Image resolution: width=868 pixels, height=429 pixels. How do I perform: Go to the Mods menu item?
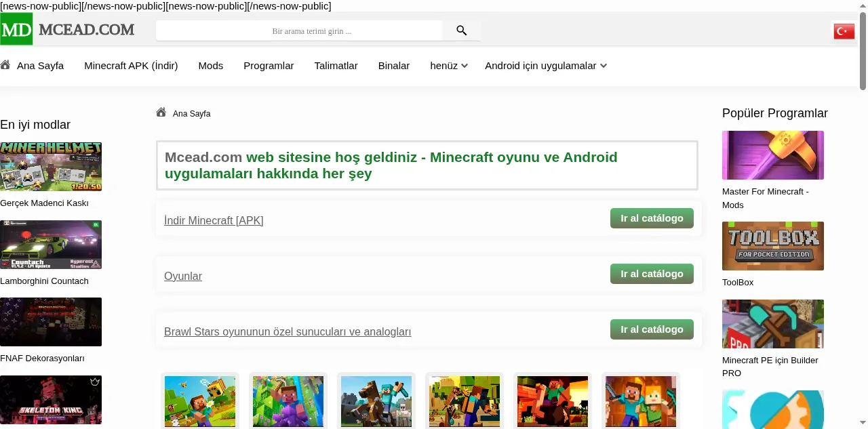211,66
